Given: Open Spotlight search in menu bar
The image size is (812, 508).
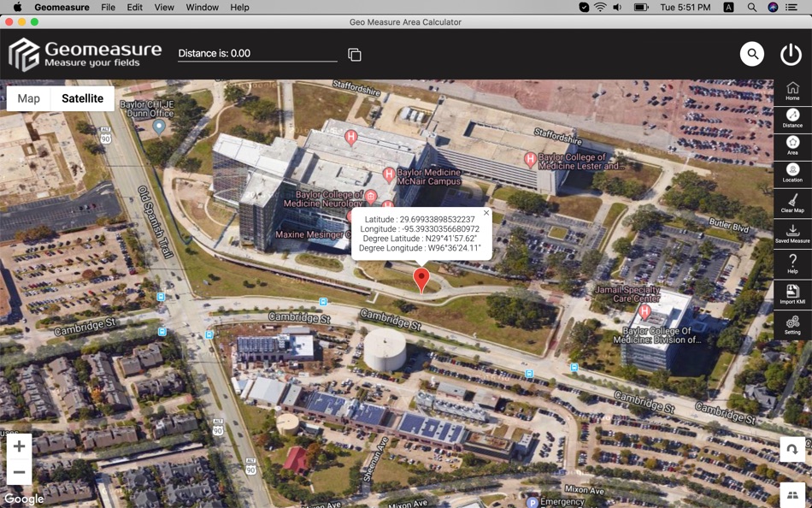Looking at the screenshot, I should 752,7.
